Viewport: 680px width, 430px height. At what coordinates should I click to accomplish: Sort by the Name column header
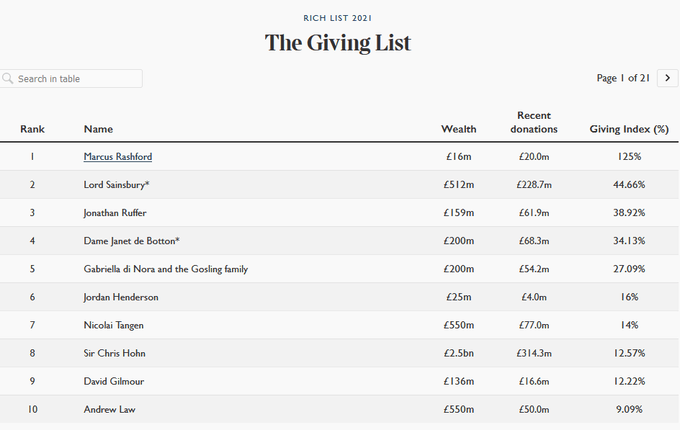98,129
